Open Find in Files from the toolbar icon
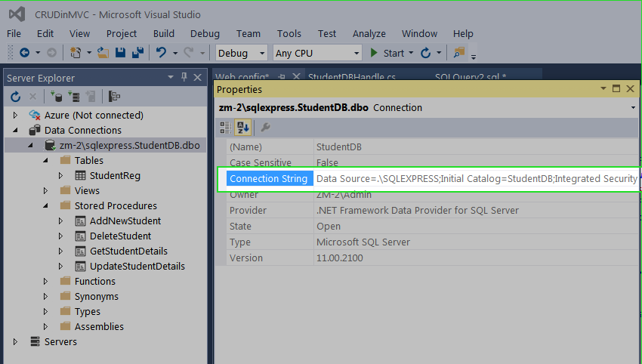642x364 pixels. tap(459, 53)
